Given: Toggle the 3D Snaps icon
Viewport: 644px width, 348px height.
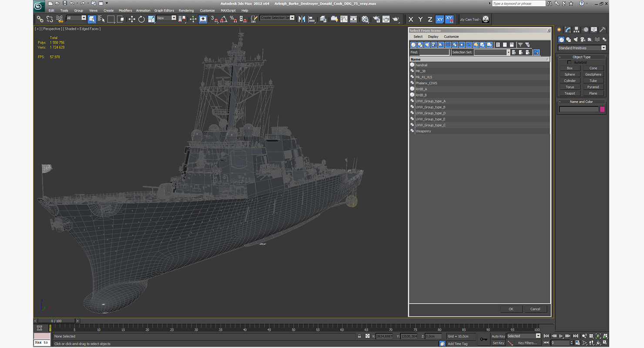Looking at the screenshot, I should (214, 19).
